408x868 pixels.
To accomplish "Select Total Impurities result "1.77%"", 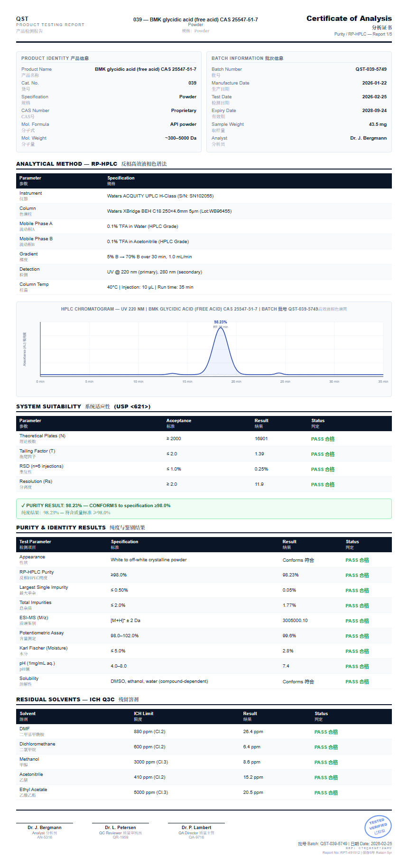I will click(289, 605).
